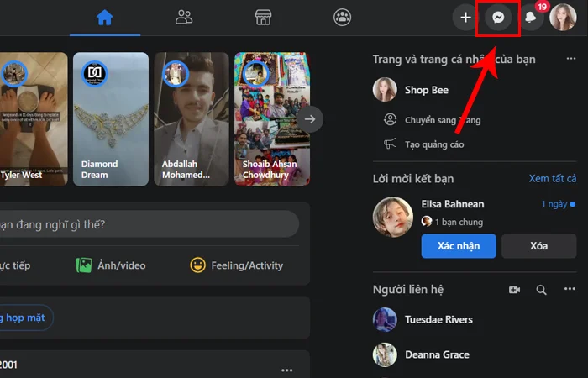Click Chuyển sang Trang
The image size is (588, 378).
coord(443,120)
